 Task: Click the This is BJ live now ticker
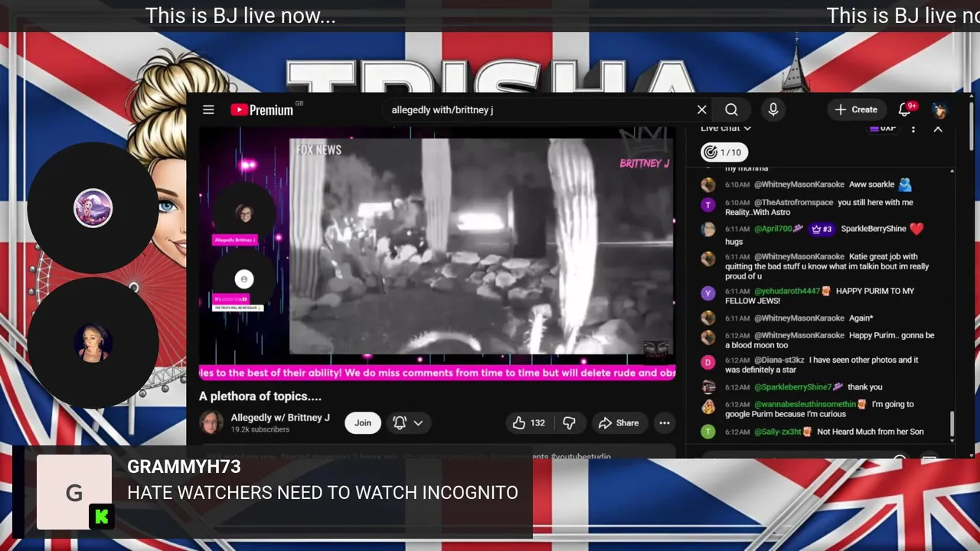240,15
